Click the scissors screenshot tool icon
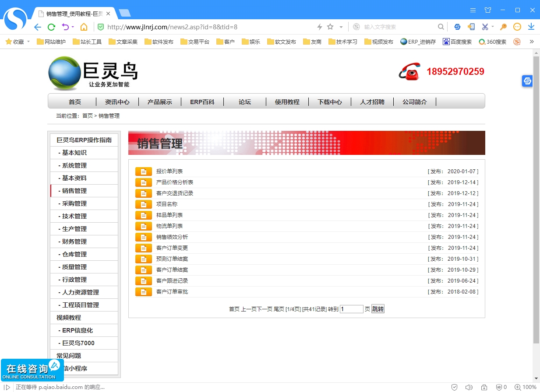 (485, 27)
